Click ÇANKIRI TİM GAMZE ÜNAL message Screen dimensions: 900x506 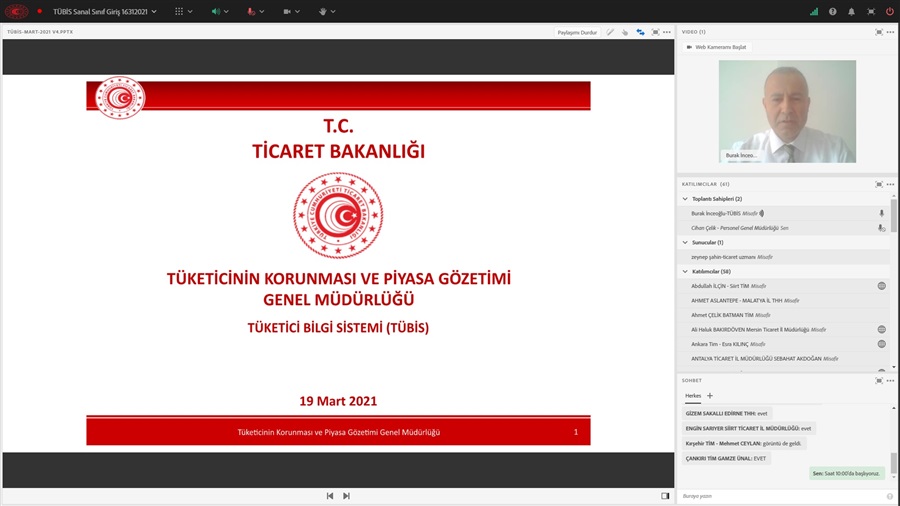pos(726,458)
